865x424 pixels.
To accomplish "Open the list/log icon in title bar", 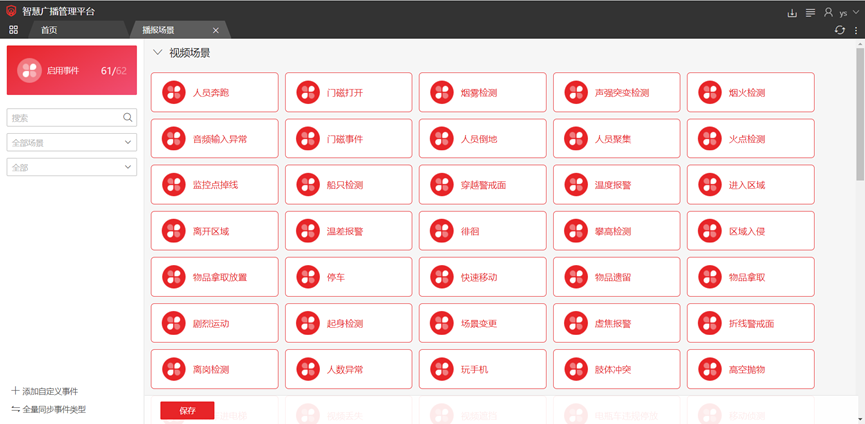I will pyautogui.click(x=810, y=12).
